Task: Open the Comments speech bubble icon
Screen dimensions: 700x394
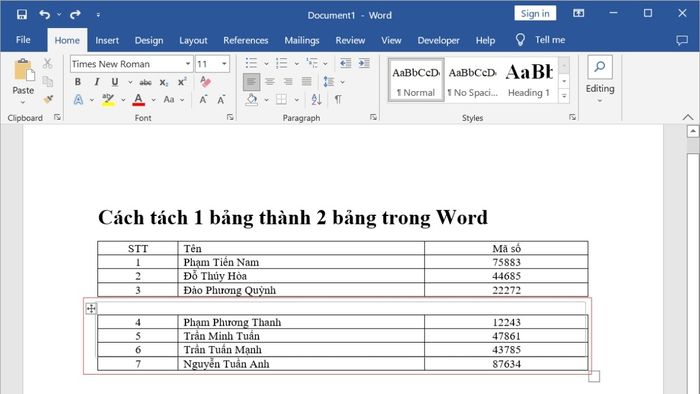Action: point(682,40)
